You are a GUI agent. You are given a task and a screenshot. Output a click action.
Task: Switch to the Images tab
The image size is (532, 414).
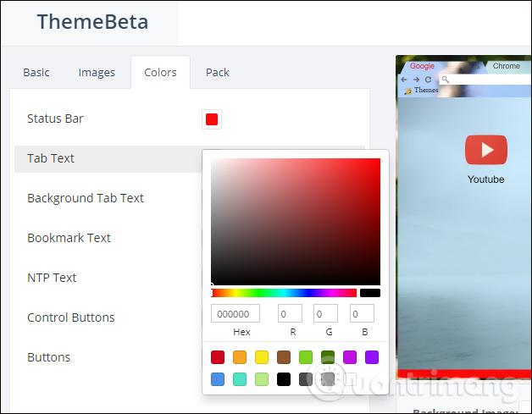pyautogui.click(x=97, y=72)
